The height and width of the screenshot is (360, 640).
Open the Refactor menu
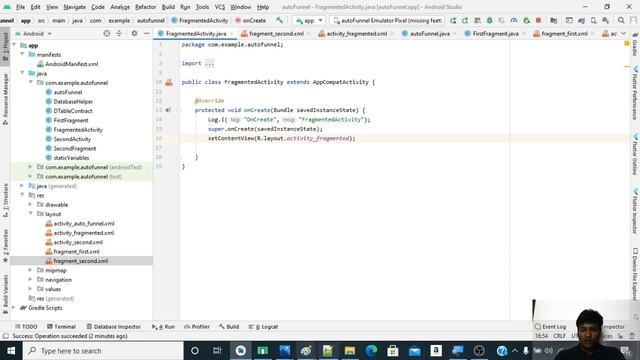[145, 7]
